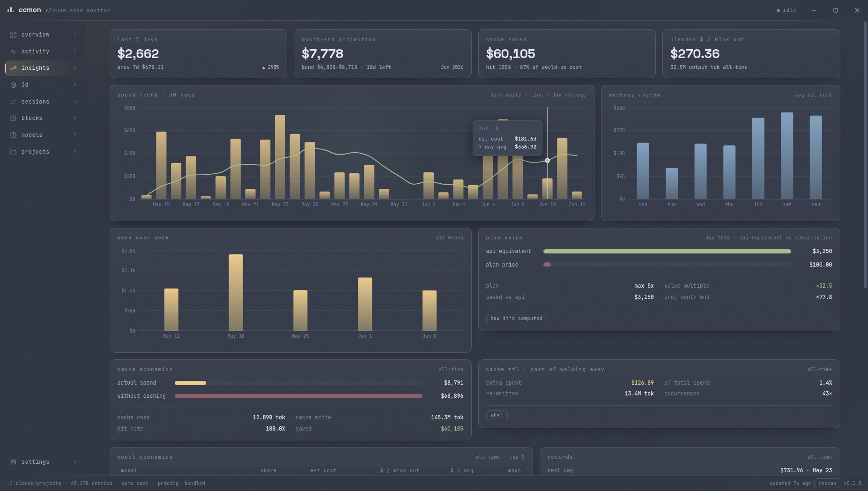Click the '13.4M tok' re-written value

point(639,394)
